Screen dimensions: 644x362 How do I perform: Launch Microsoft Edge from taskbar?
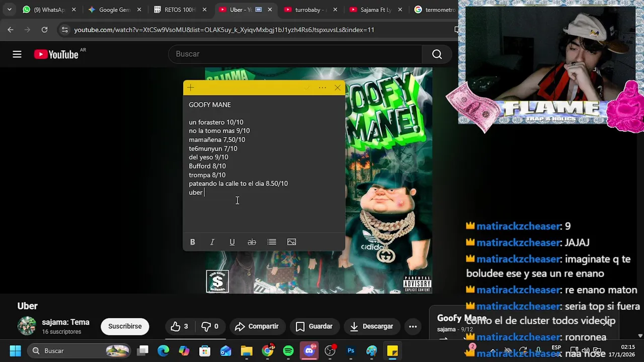(x=164, y=350)
